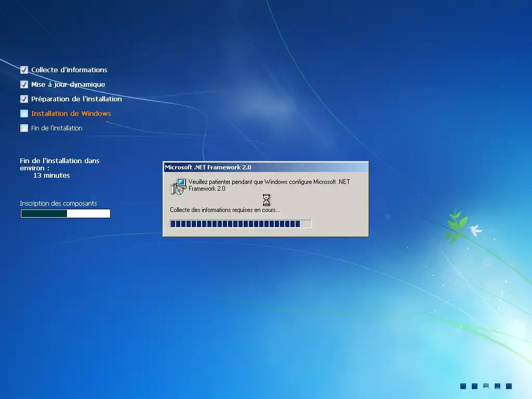Click the Collecte d'informations checkbox

(24, 70)
